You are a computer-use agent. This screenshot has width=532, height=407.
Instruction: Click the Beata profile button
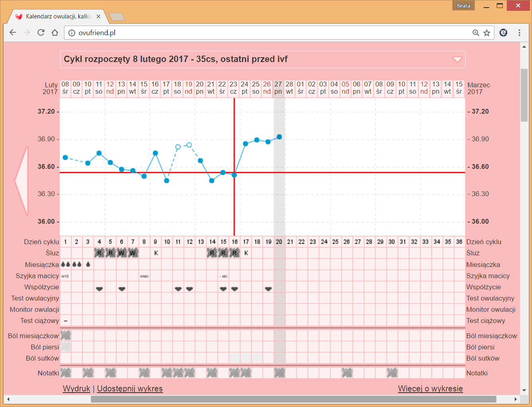(463, 6)
